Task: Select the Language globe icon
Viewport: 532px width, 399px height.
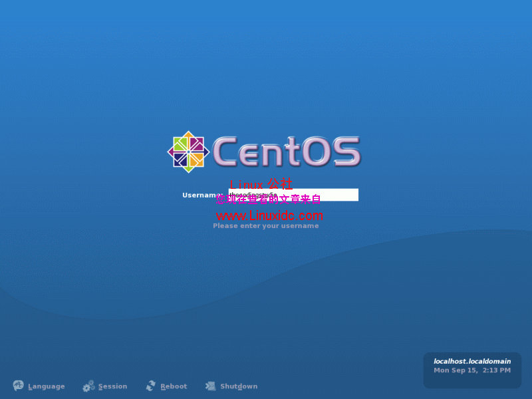Action: [x=19, y=386]
